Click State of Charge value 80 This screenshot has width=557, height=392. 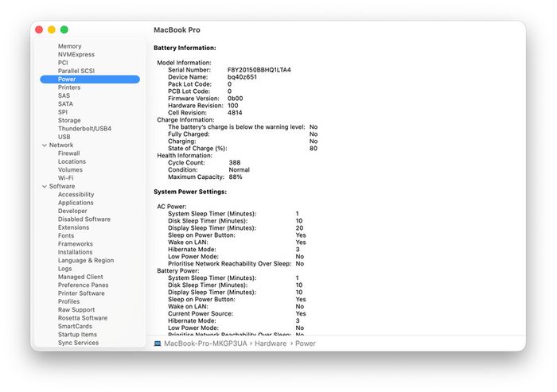click(314, 149)
